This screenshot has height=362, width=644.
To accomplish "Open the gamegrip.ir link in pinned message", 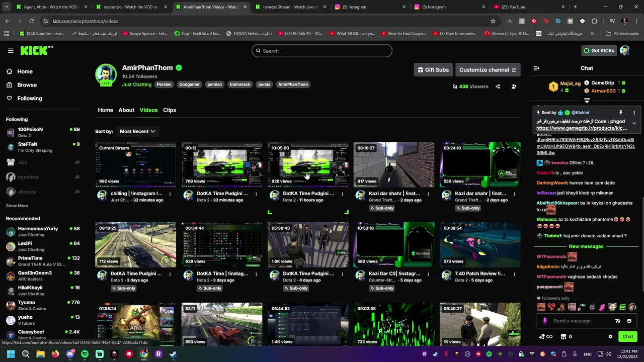I will [x=582, y=128].
